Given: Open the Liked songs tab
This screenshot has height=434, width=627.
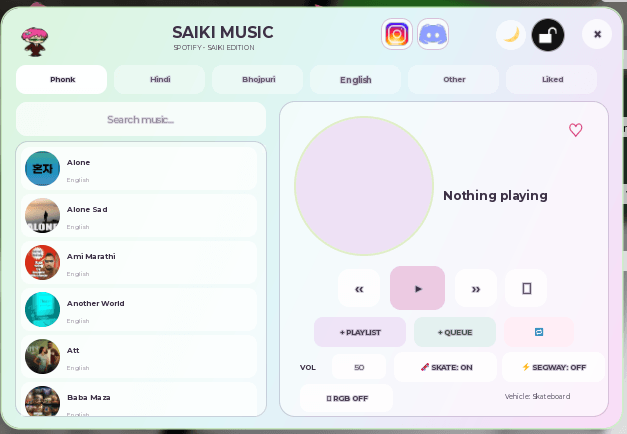Looking at the screenshot, I should [x=551, y=80].
